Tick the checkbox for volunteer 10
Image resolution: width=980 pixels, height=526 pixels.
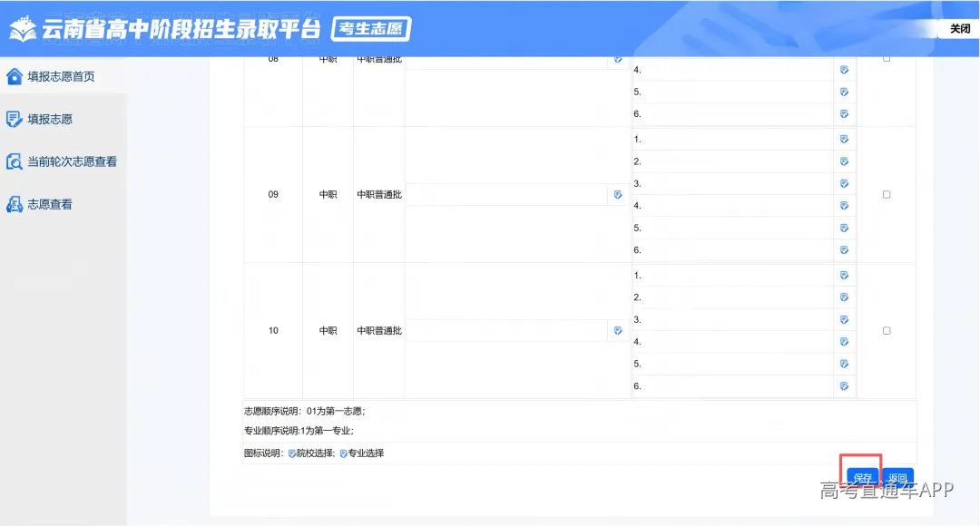pyautogui.click(x=887, y=330)
